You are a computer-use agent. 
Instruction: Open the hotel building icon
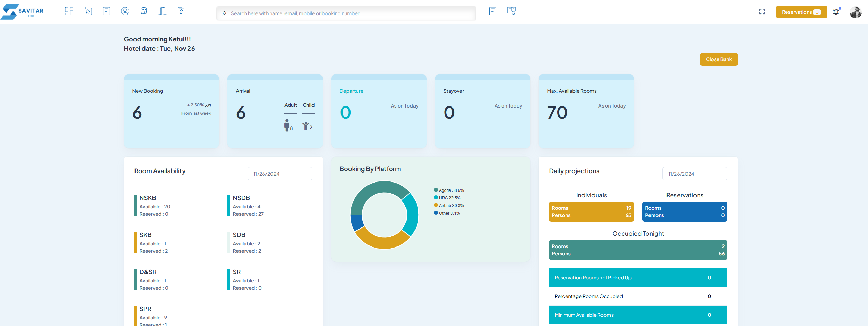pos(144,11)
